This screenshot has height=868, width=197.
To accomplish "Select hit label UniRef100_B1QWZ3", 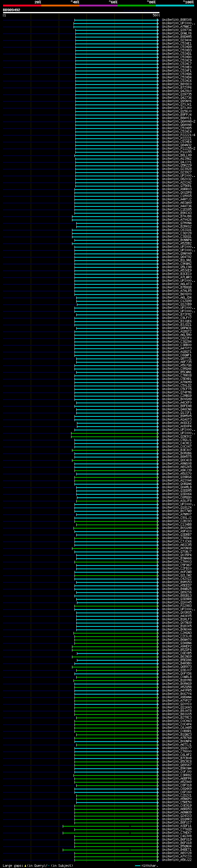I will [176, 734].
